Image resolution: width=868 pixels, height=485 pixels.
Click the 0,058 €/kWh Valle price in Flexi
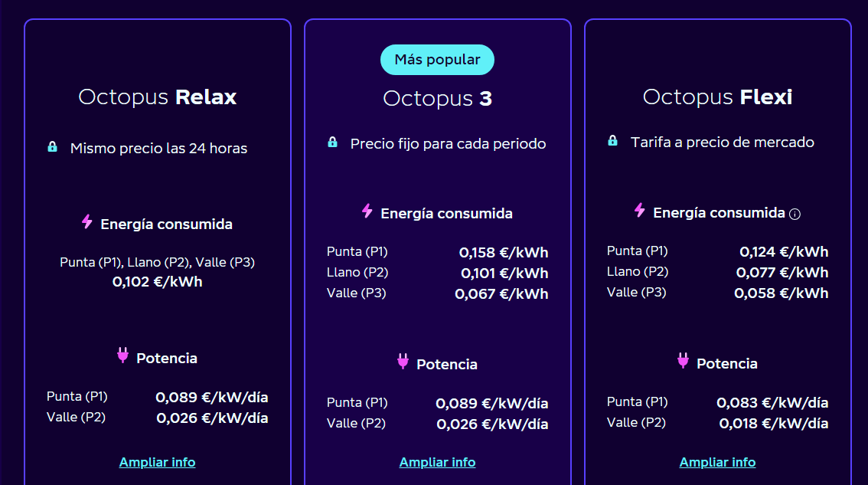tap(781, 293)
